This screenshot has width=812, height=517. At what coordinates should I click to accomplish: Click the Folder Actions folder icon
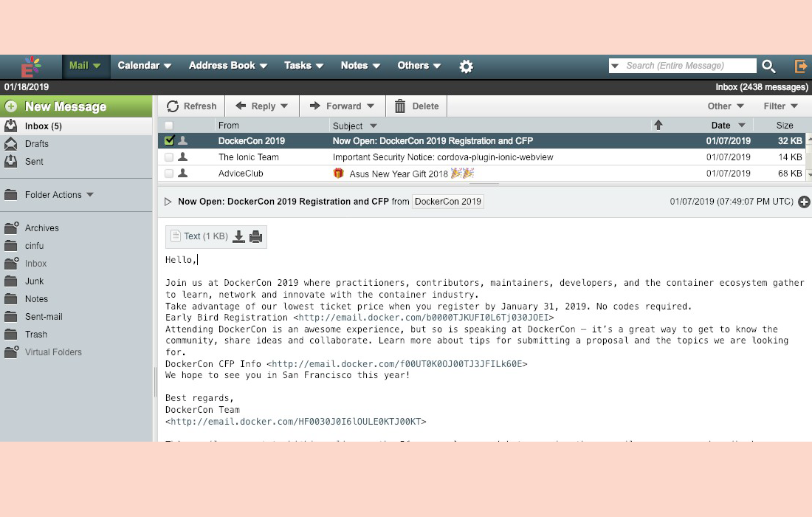11,195
